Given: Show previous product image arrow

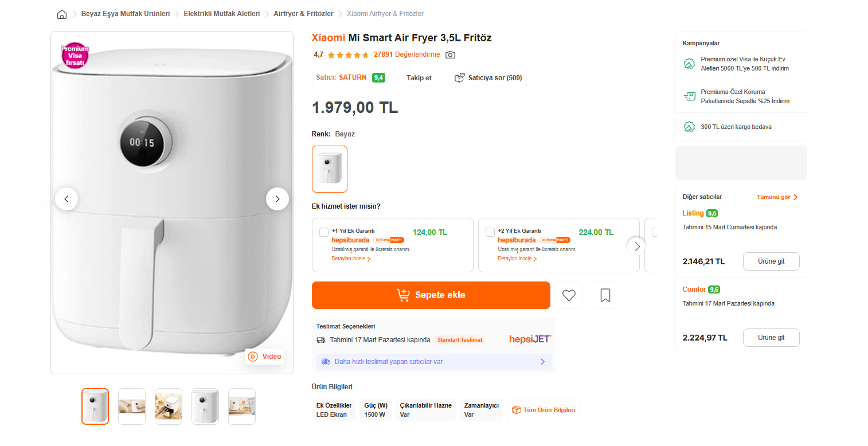Looking at the screenshot, I should tap(67, 199).
